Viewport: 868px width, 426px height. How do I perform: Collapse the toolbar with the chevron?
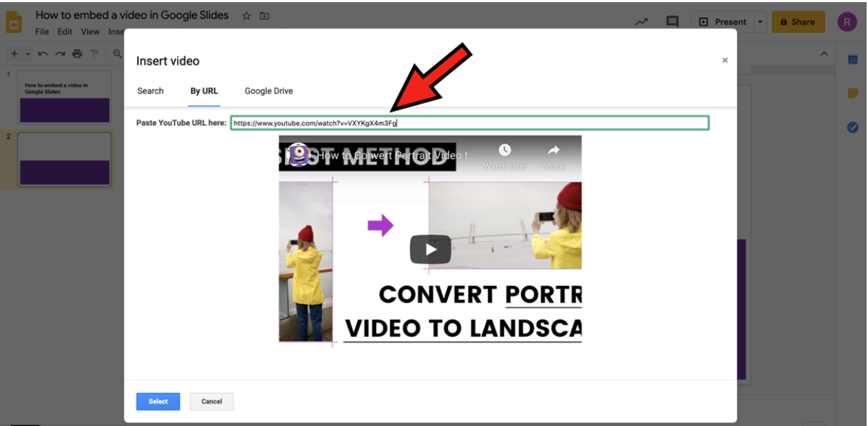(824, 54)
